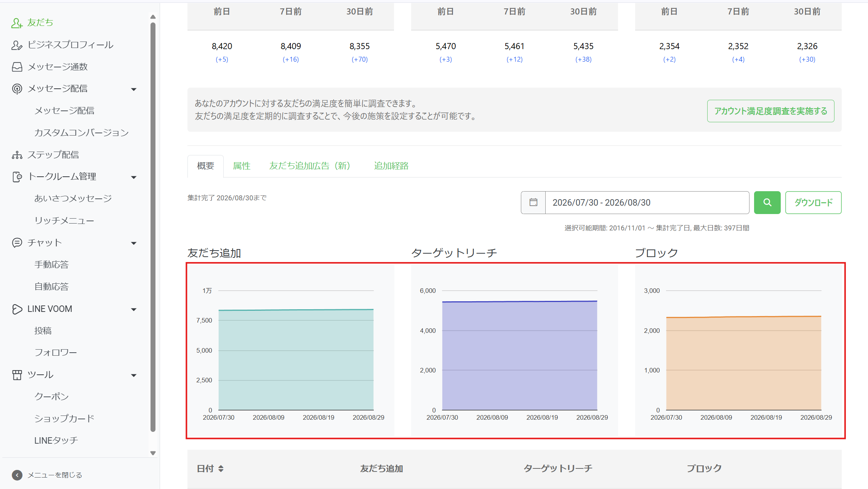Image resolution: width=868 pixels, height=489 pixels.
Task: Click the ブロック table column header
Action: tap(704, 468)
